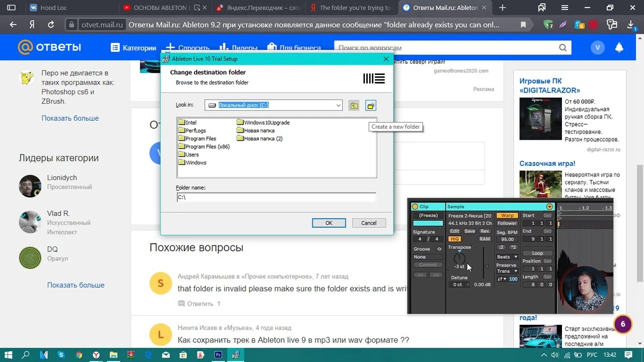Select the Intel folder
The image size is (644, 362).
click(187, 123)
